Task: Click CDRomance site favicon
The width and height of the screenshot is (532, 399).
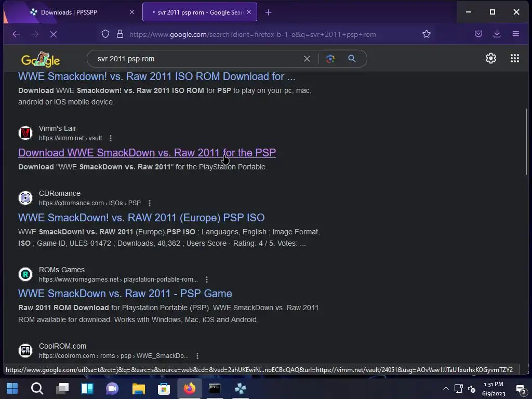Action: pyautogui.click(x=25, y=198)
